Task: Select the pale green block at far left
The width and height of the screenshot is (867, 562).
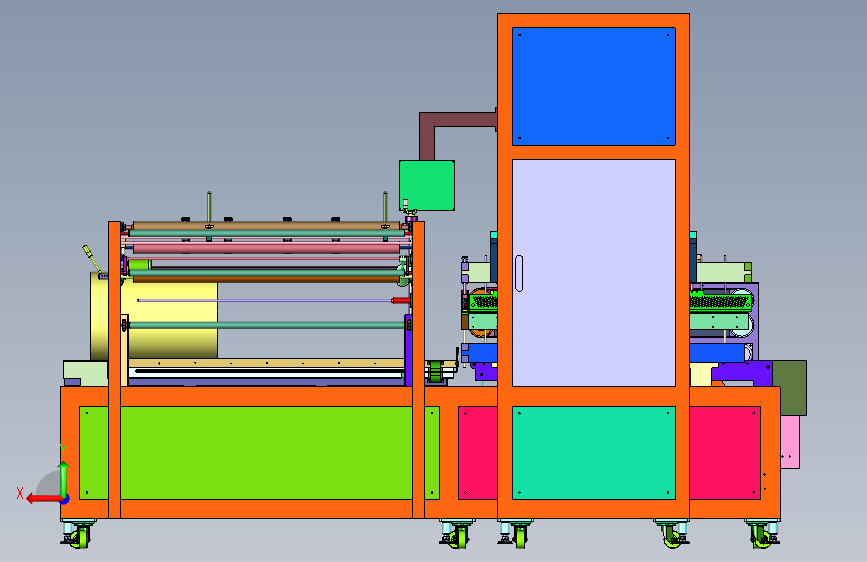Action: tap(85, 373)
